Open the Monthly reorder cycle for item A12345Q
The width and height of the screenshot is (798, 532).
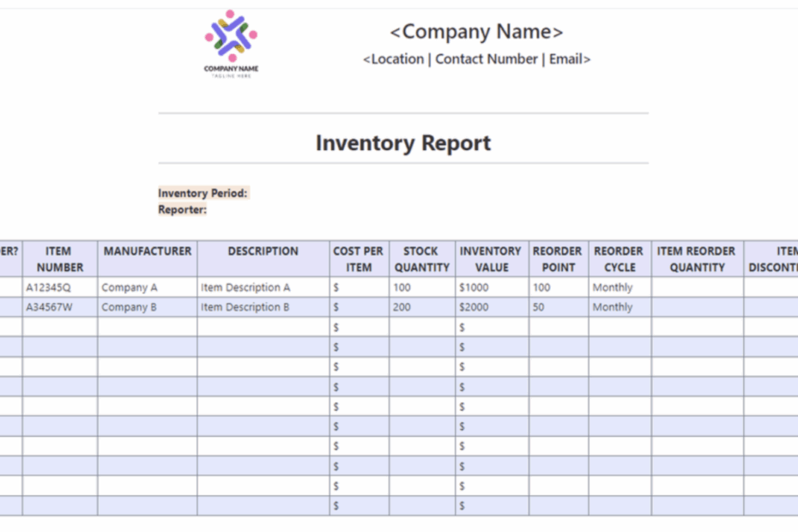(612, 287)
